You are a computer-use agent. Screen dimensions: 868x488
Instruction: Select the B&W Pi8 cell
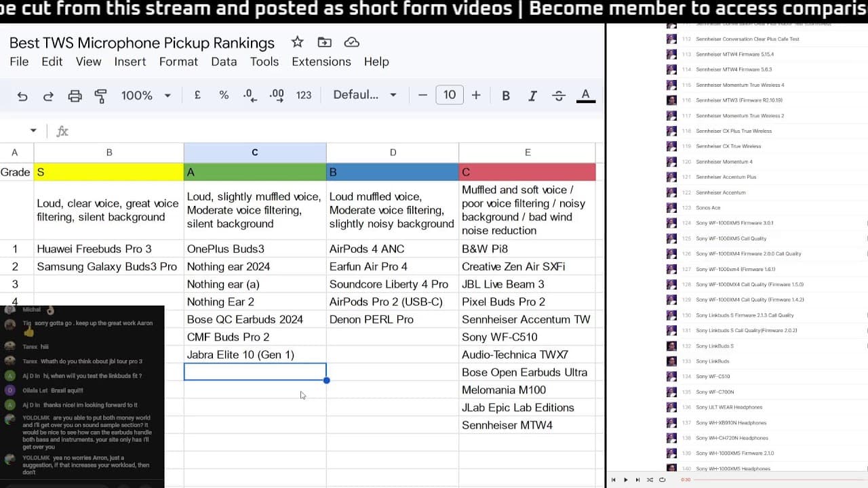(528, 249)
